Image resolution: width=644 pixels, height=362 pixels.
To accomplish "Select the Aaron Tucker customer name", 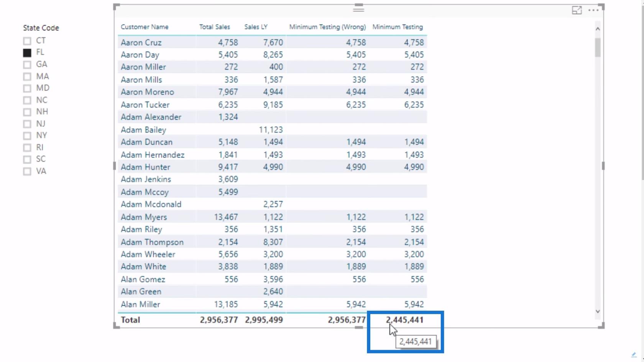I will tap(145, 105).
